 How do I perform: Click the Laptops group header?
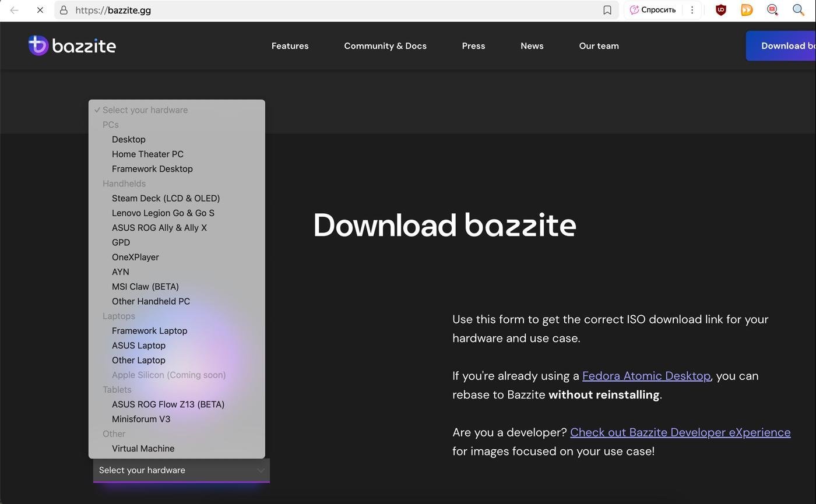[x=119, y=316]
